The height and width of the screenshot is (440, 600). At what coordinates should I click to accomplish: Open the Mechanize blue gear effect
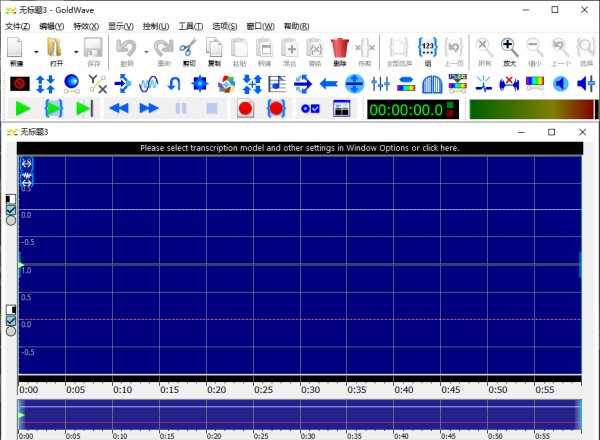coord(200,84)
